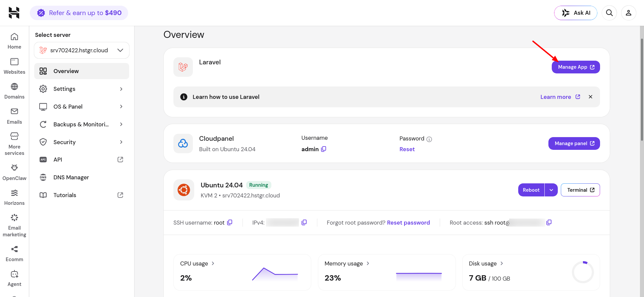Open the user profile icon
The height and width of the screenshot is (297, 644).
(x=629, y=13)
